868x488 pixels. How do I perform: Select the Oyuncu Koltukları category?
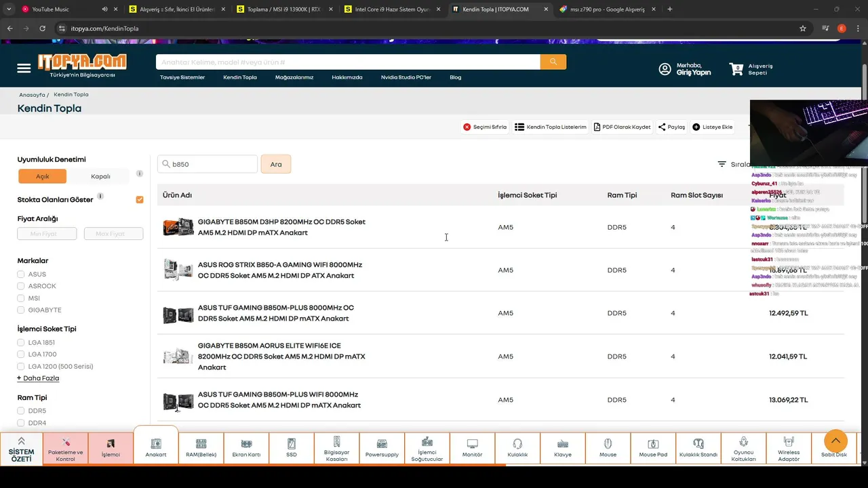click(x=743, y=449)
